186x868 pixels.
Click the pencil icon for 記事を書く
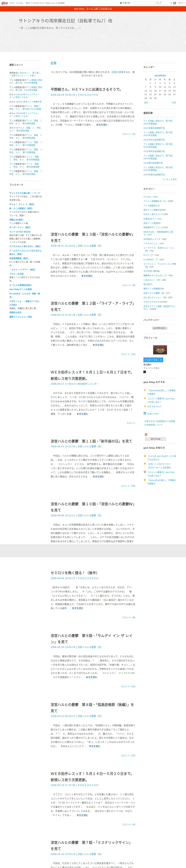point(121,3)
